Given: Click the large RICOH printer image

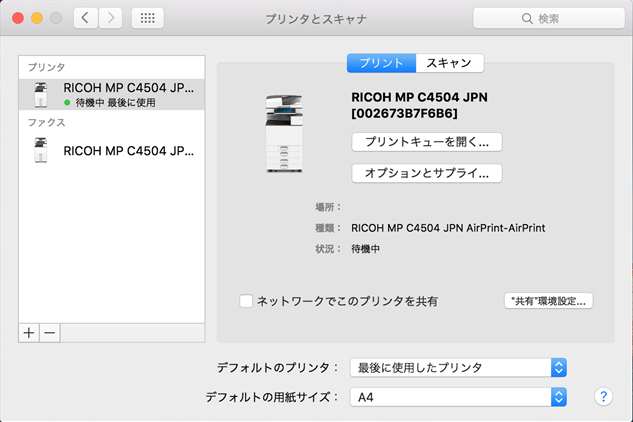Looking at the screenshot, I should click(284, 134).
